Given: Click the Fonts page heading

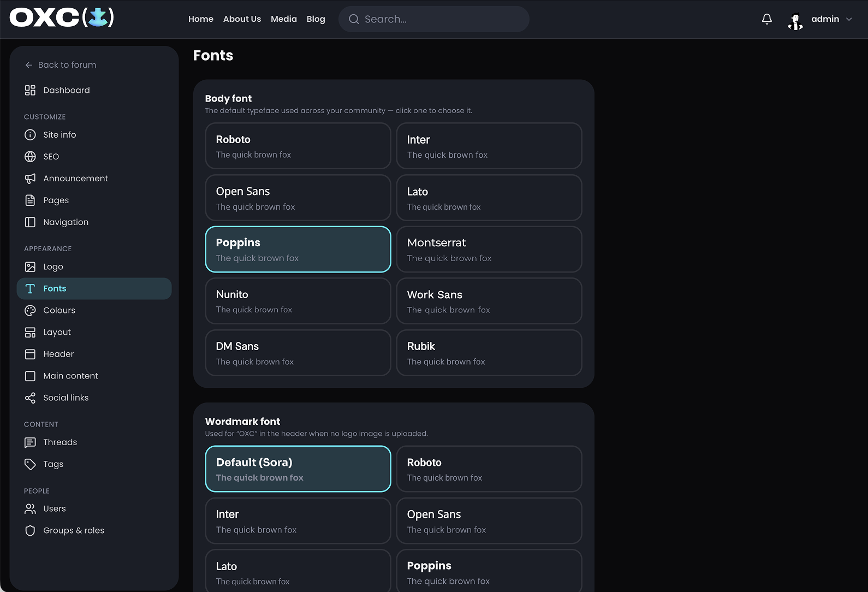Looking at the screenshot, I should [213, 56].
